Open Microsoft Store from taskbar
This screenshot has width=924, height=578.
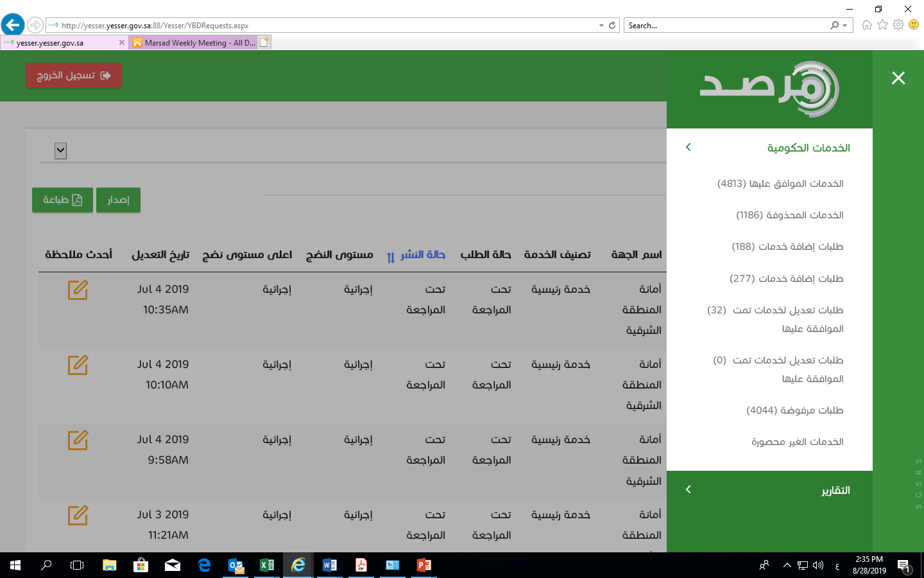coord(141,565)
